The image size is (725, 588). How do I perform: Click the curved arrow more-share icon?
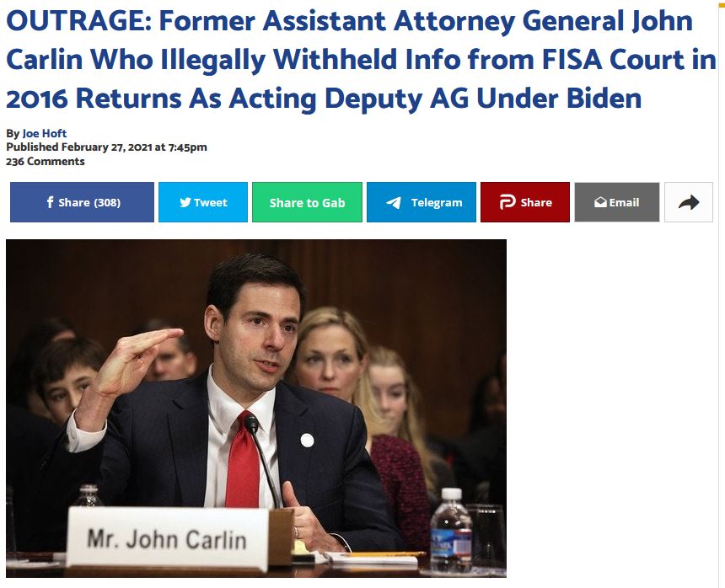pos(689,202)
